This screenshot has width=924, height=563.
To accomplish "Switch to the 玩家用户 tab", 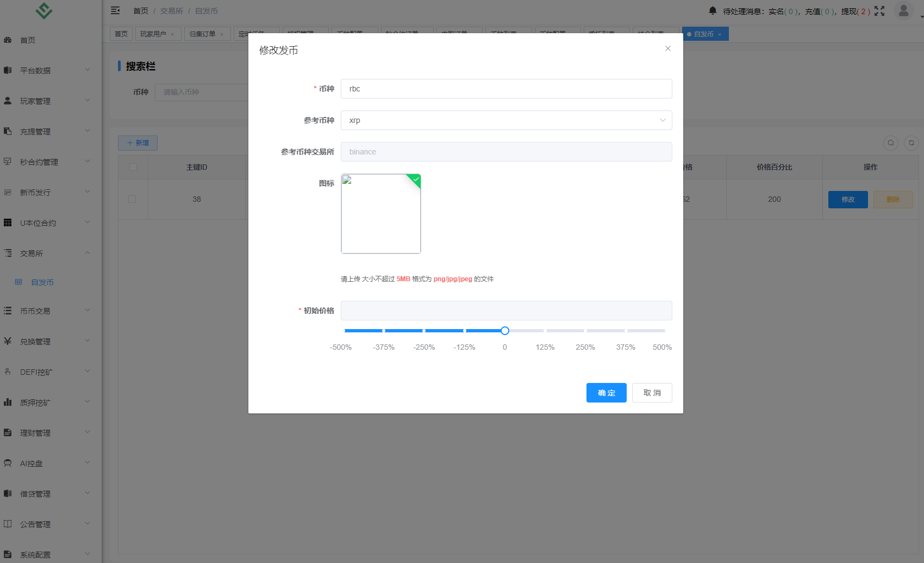I will (x=153, y=34).
